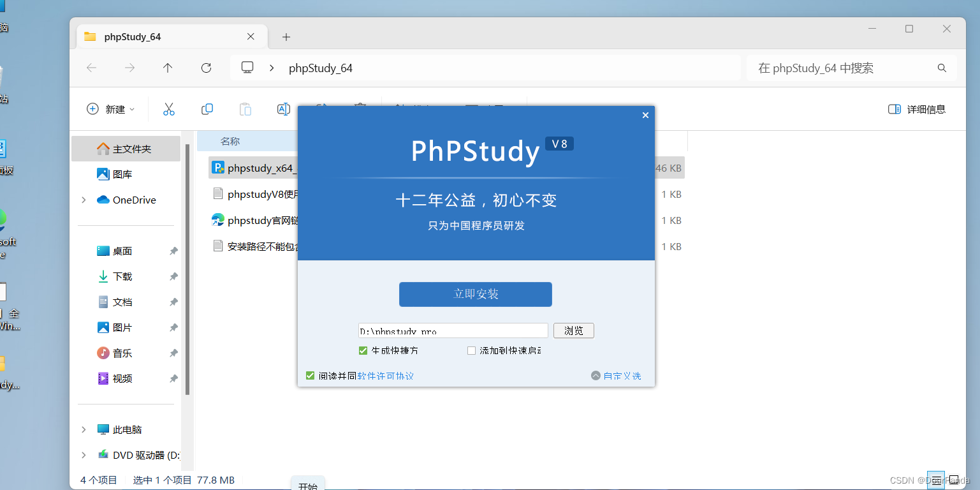The image size is (980, 490).
Task: Click phpStudy_64 in the address bar
Action: tap(321, 68)
